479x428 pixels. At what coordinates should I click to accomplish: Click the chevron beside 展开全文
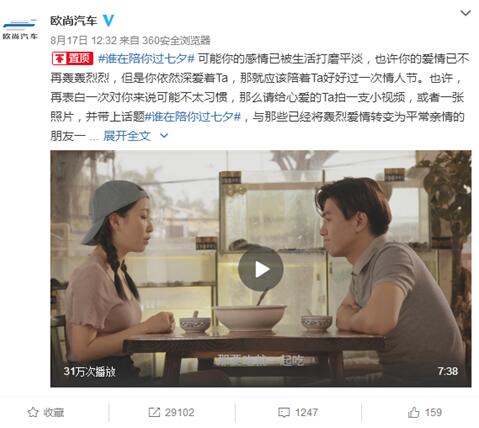(x=164, y=136)
